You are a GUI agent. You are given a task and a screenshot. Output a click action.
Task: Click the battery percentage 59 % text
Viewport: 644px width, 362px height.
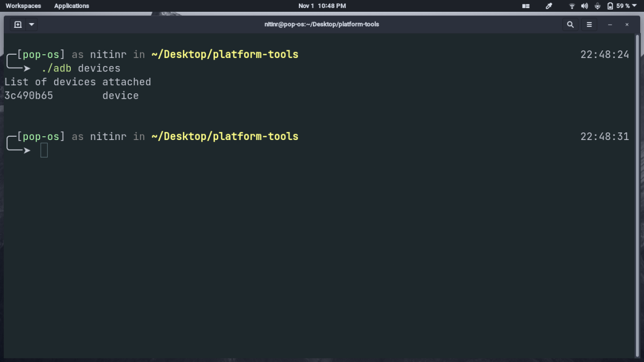point(623,6)
